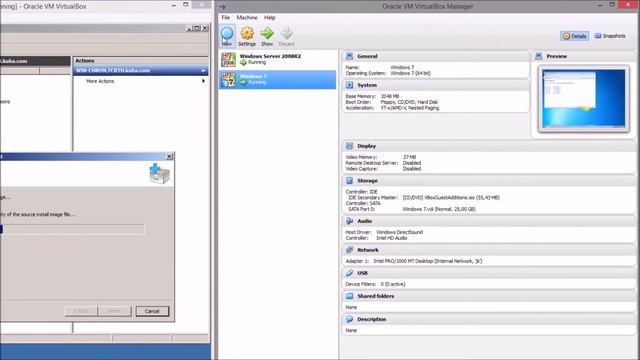Click the Display section title
The image size is (640, 360).
pyautogui.click(x=367, y=146)
